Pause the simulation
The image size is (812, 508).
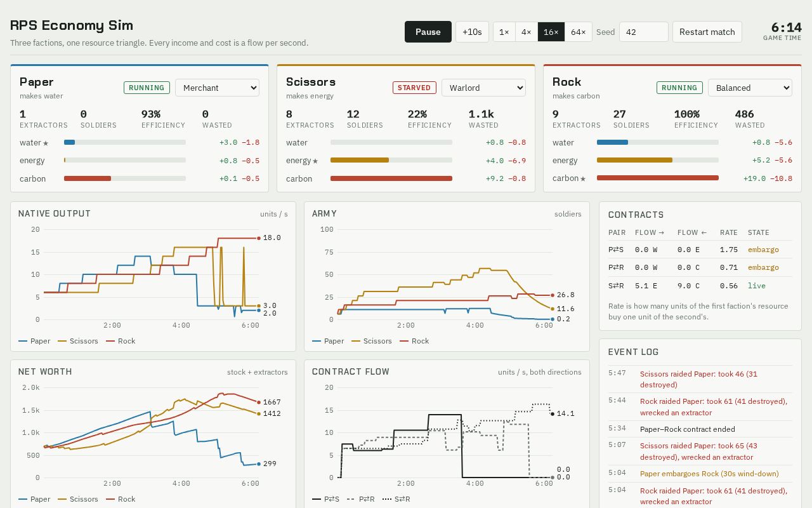[x=428, y=32]
